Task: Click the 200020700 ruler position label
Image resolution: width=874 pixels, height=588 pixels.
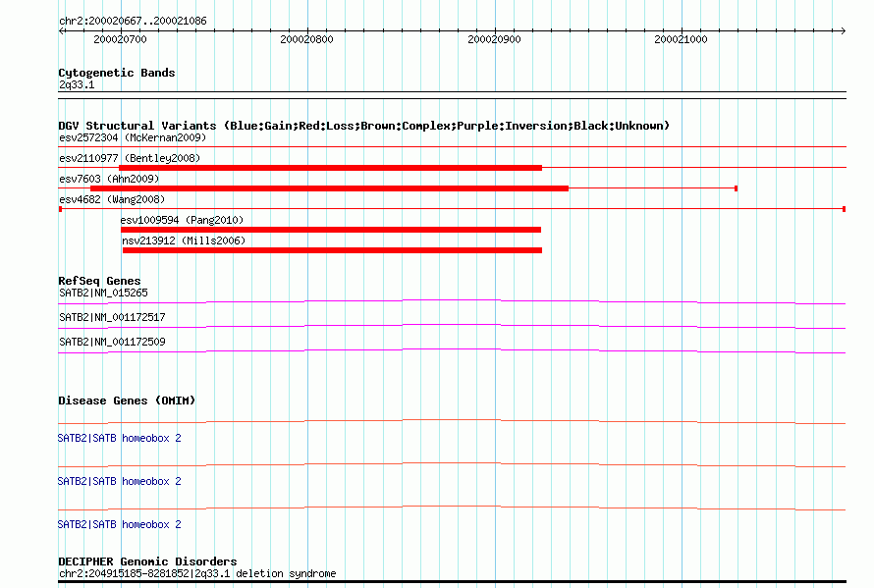Action: point(120,39)
